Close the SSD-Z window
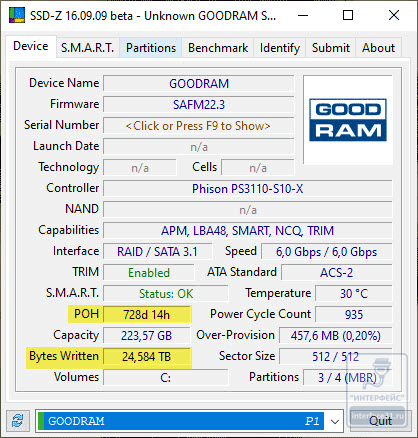418x438 pixels. point(394,15)
